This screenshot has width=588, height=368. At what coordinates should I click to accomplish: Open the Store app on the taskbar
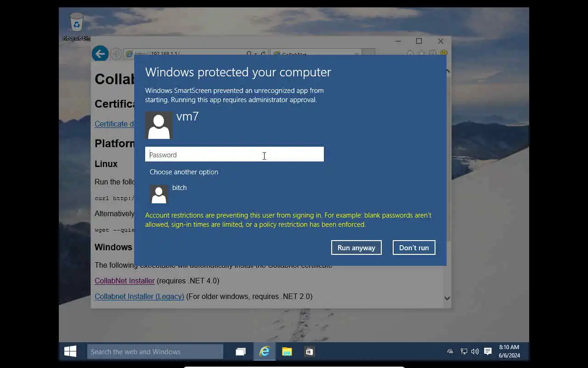click(x=310, y=351)
